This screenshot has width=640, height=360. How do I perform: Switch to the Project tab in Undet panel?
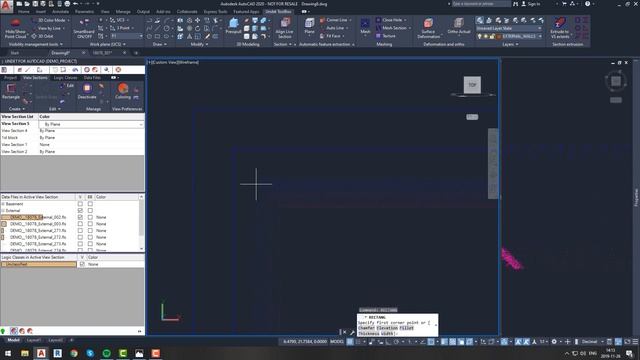click(x=10, y=78)
